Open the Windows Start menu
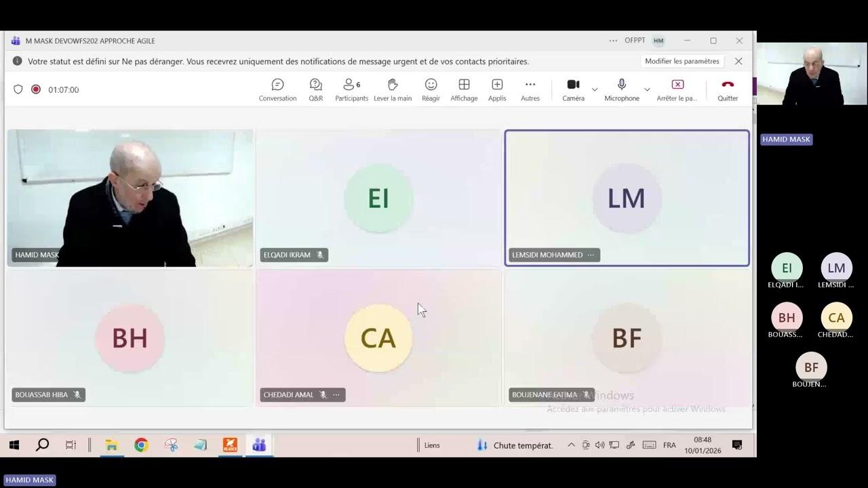This screenshot has height=488, width=868. pos(14,445)
